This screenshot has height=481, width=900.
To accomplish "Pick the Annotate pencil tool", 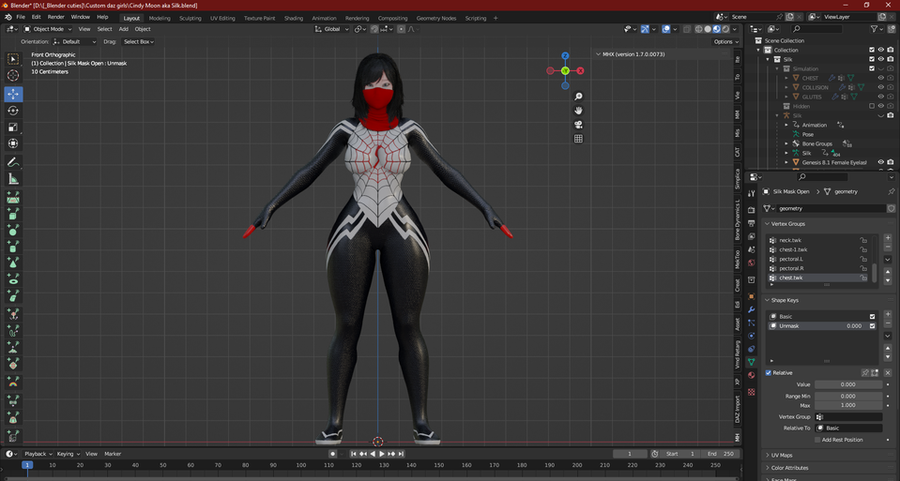I will [13, 162].
